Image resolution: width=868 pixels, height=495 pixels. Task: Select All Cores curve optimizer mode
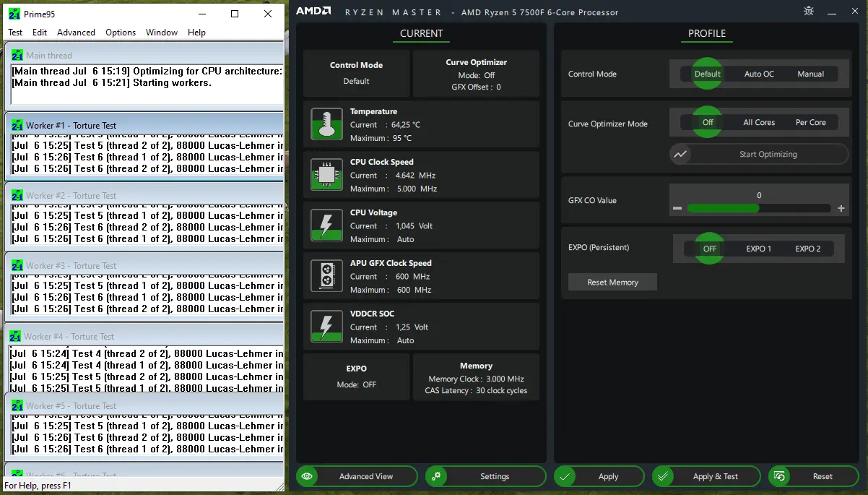[759, 122]
